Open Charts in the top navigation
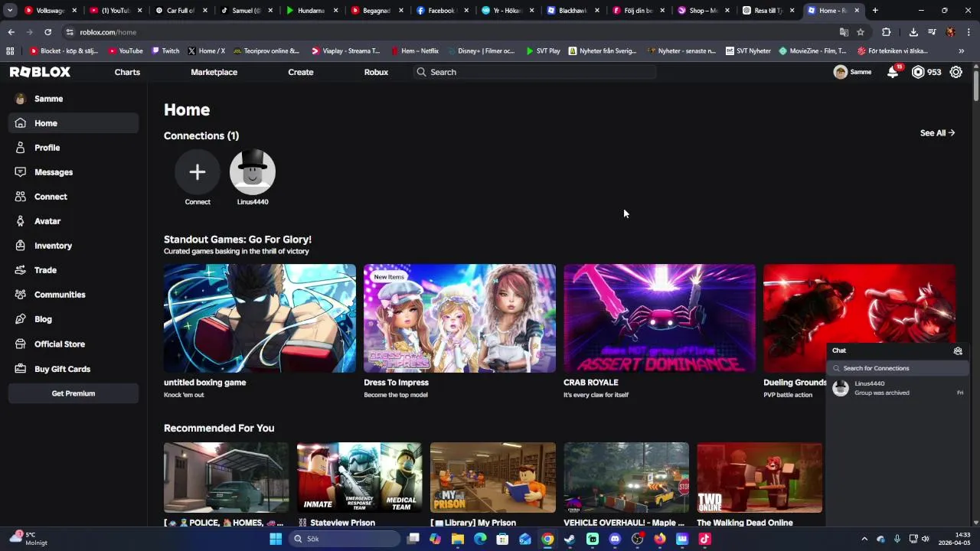The image size is (980, 551). pyautogui.click(x=127, y=72)
